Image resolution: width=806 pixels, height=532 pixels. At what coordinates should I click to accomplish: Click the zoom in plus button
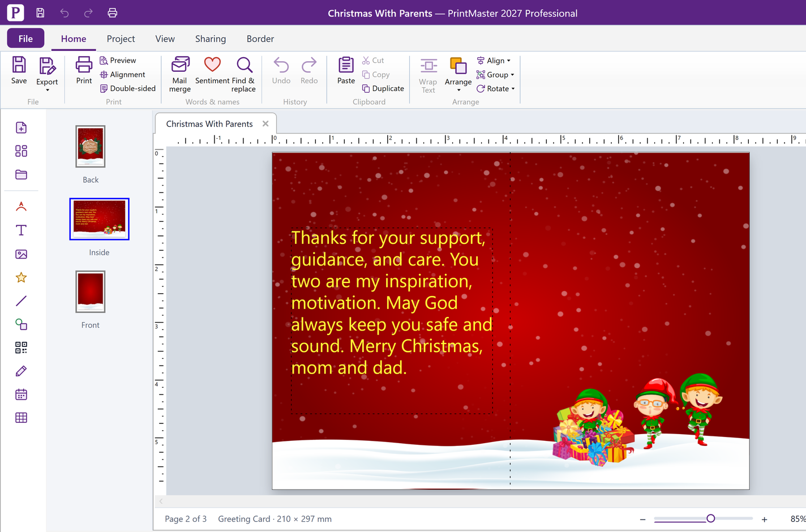point(764,519)
